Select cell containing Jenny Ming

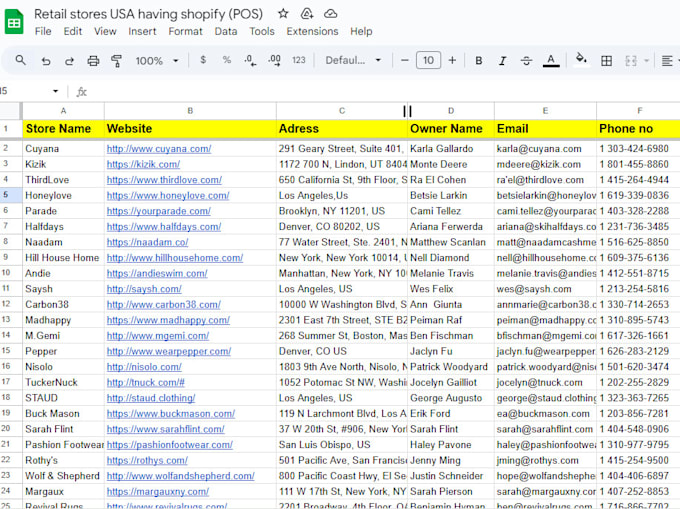(451, 460)
